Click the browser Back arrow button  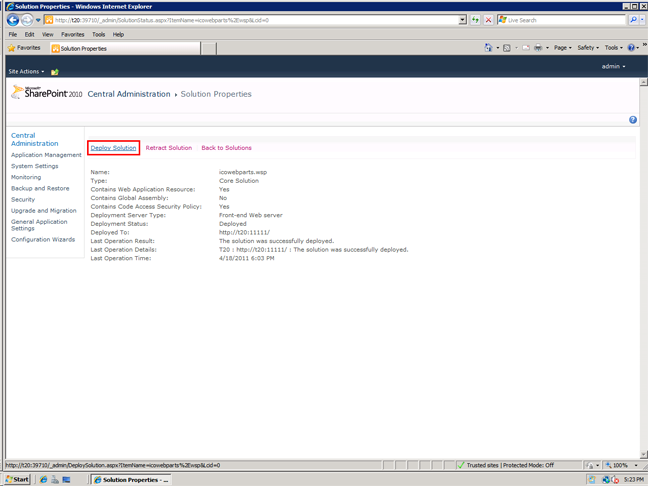click(x=13, y=20)
